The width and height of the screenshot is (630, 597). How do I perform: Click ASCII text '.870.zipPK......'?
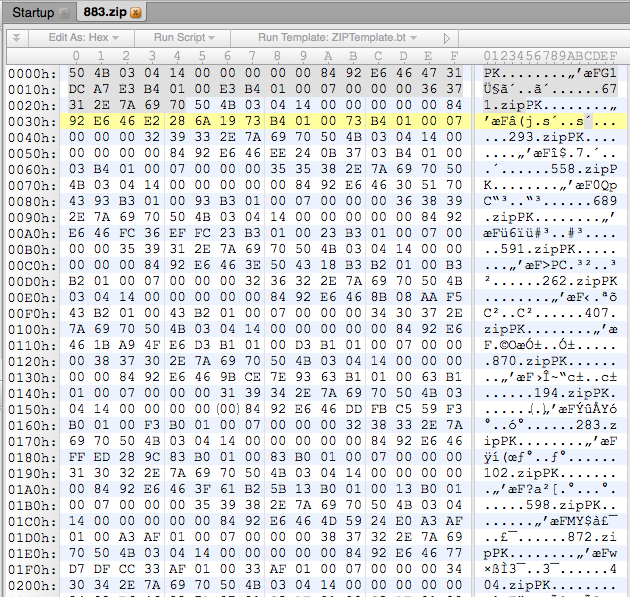[550, 361]
